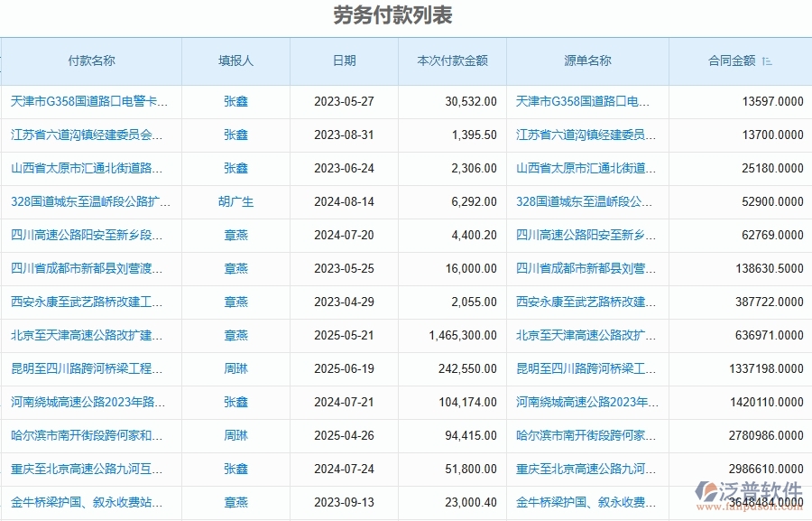Screen dimensions: 812x521
Task: Open payment record 天津市G358国道路口电警卡
Action: [x=84, y=101]
